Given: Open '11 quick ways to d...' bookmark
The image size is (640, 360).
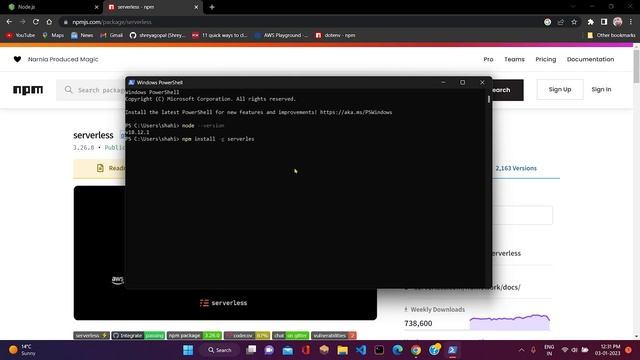Looking at the screenshot, I should [x=220, y=36].
